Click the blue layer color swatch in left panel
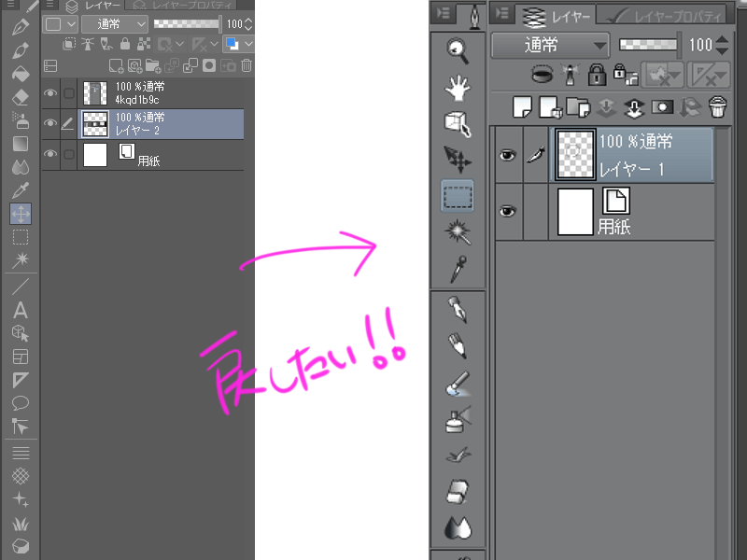 click(x=232, y=44)
